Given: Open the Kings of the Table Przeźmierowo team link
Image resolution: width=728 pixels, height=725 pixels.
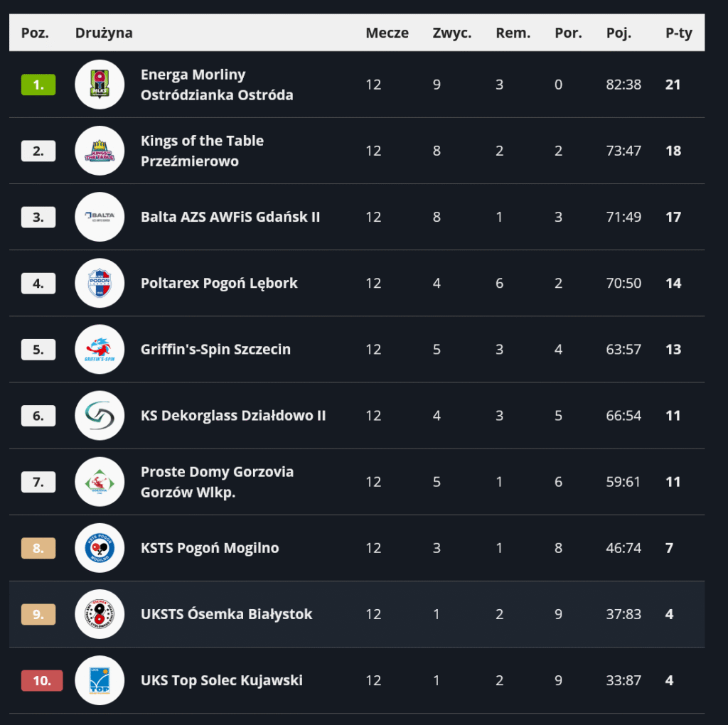Looking at the screenshot, I should 202,151.
